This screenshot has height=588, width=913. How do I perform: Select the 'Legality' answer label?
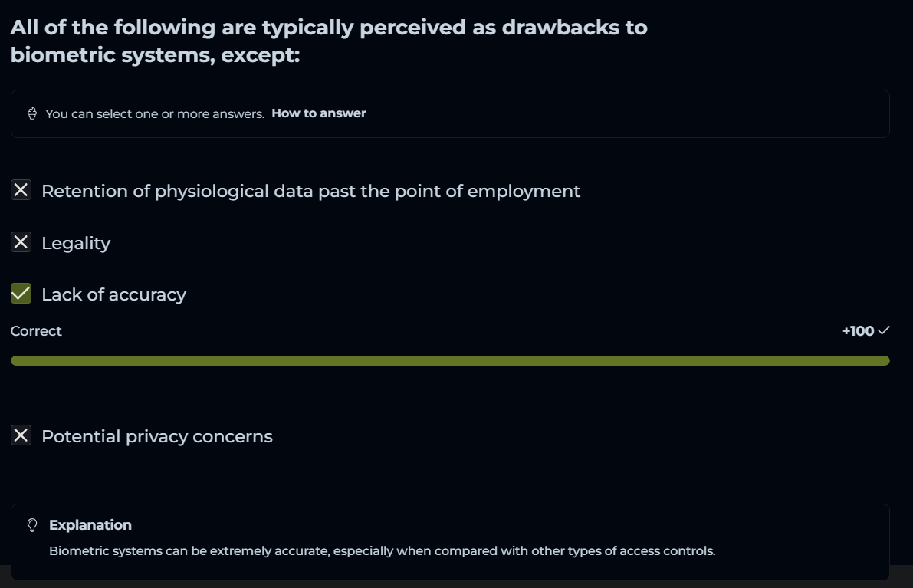click(76, 243)
